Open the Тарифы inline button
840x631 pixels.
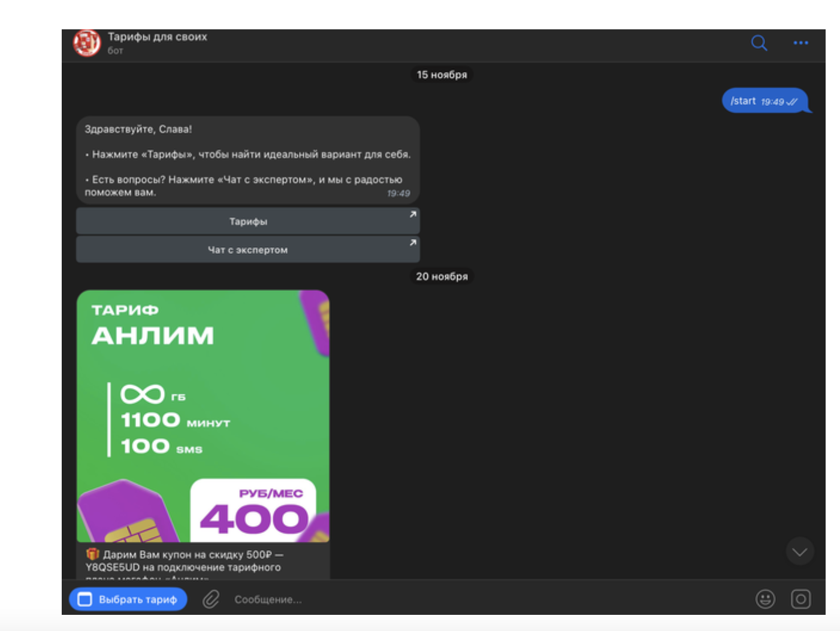pyautogui.click(x=248, y=220)
